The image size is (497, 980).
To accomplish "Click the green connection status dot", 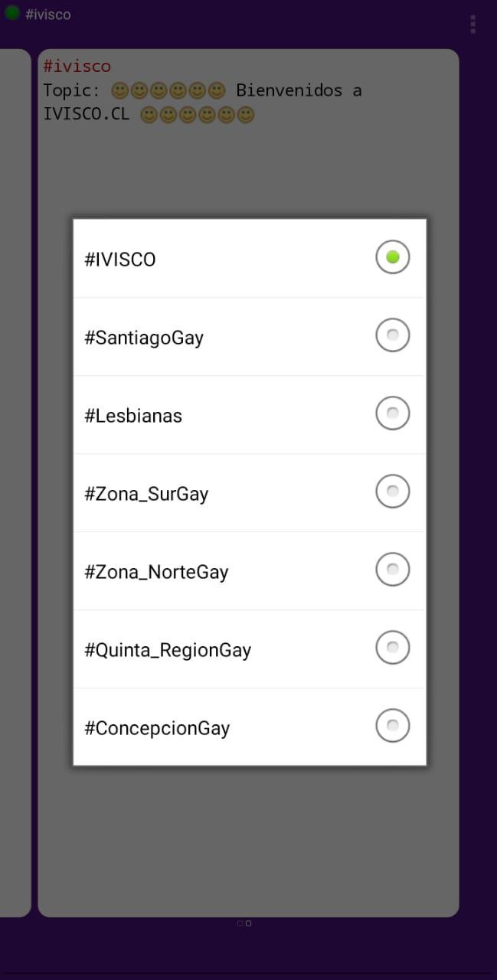I will tap(12, 13).
